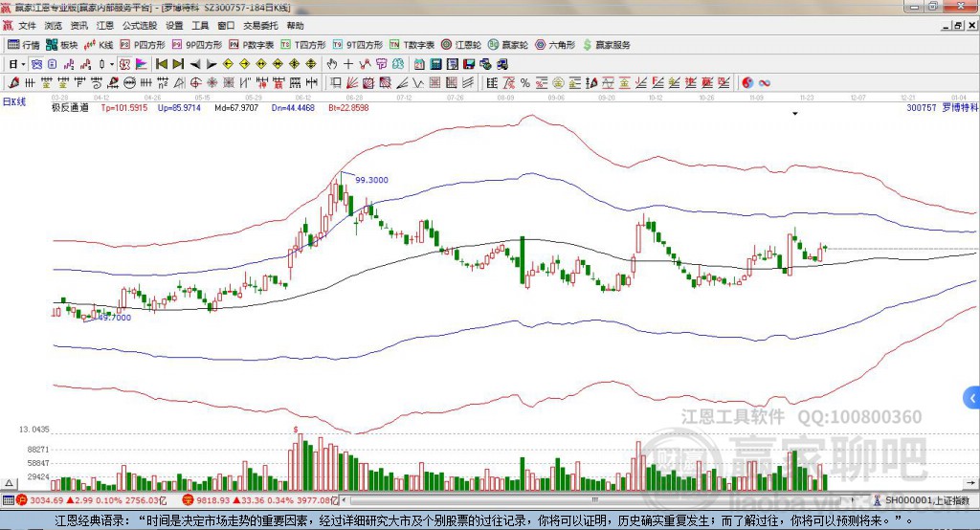Click the 日K线 label
The image size is (980, 530).
[14, 101]
